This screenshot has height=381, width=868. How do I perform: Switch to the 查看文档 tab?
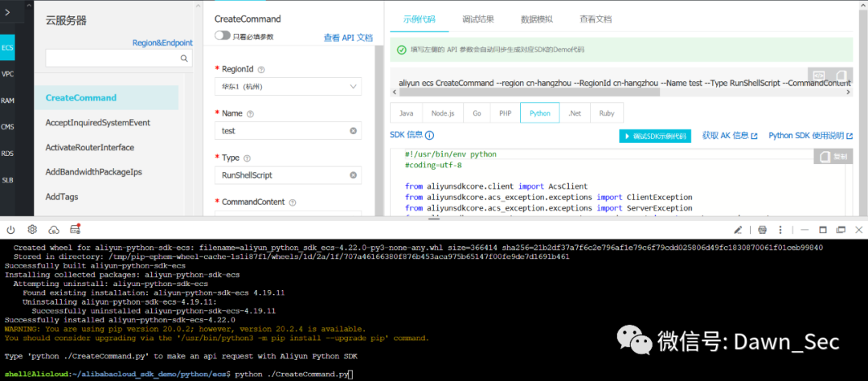[x=596, y=18]
